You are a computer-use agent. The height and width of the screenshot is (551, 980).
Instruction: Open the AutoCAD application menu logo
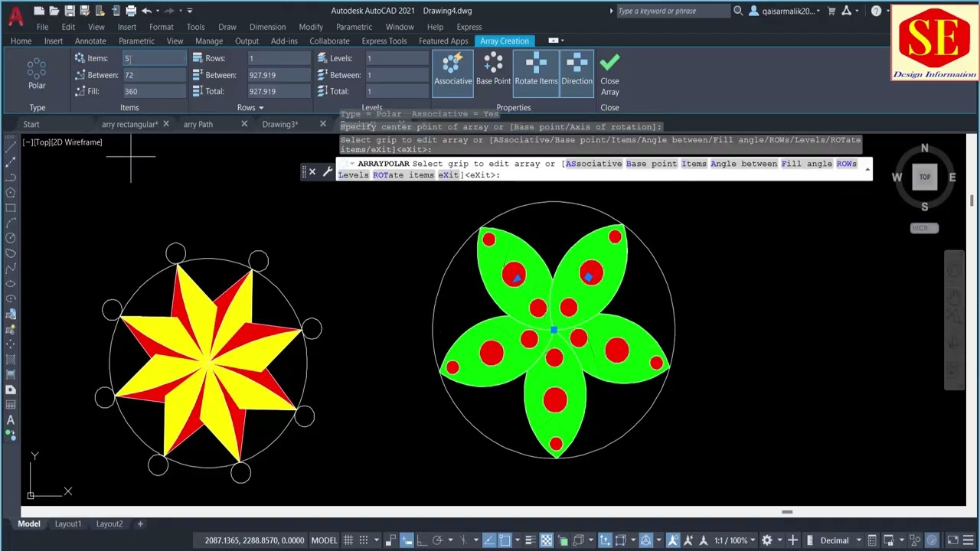pos(15,15)
